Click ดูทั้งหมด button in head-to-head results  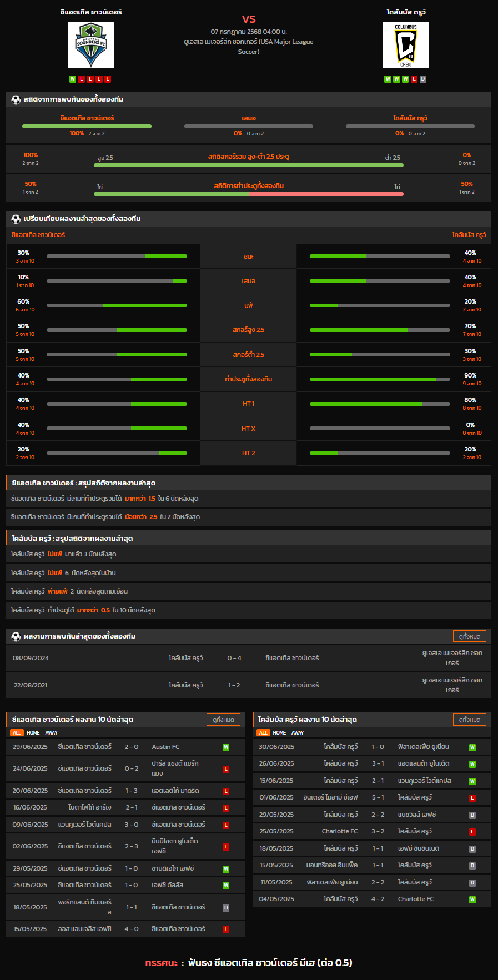pos(470,636)
